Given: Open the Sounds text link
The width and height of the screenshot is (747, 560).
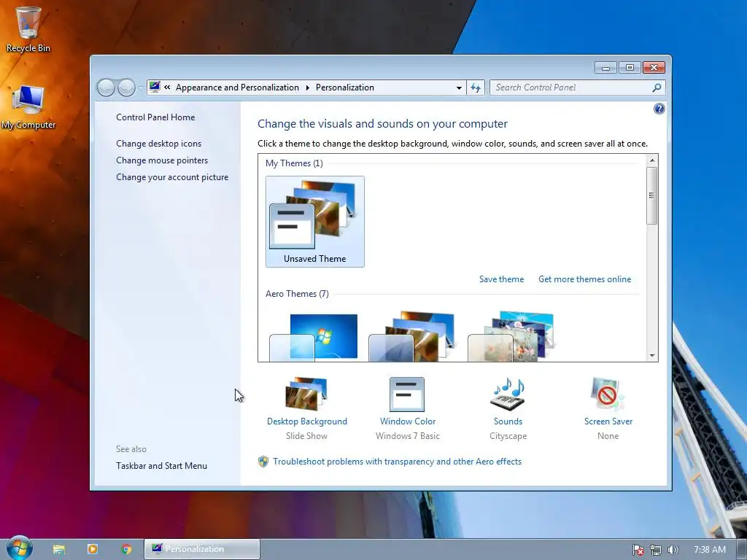Looking at the screenshot, I should (508, 421).
